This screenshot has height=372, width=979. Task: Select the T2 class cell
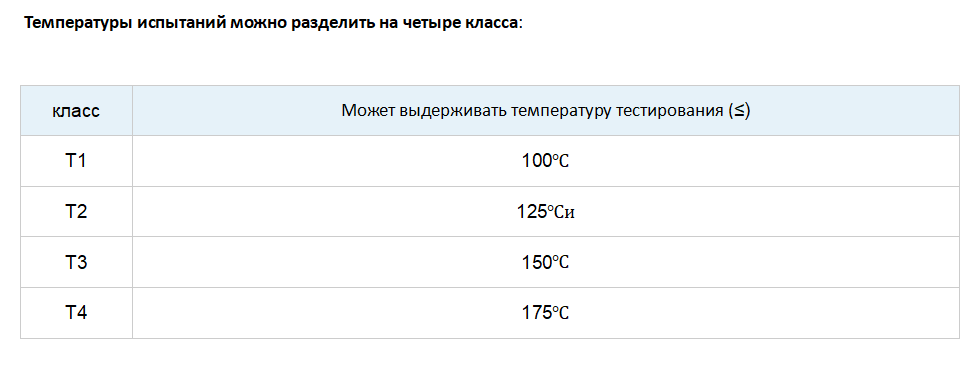point(76,212)
